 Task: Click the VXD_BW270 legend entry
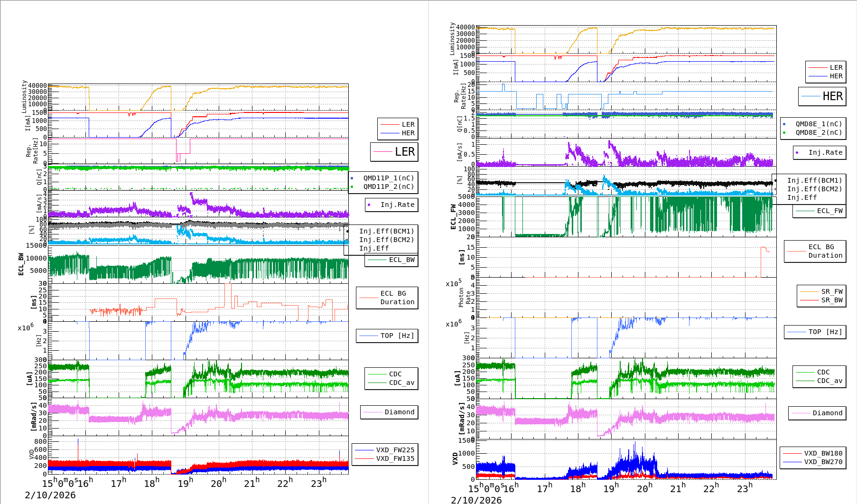(x=823, y=462)
